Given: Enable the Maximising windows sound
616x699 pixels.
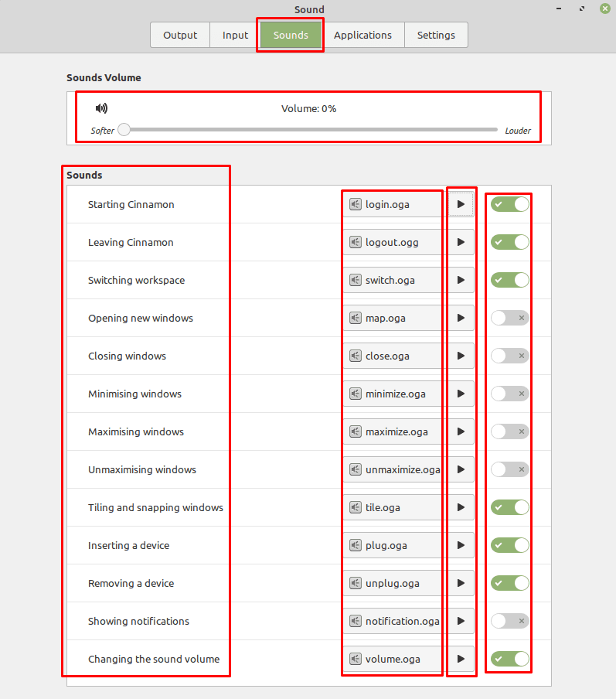Looking at the screenshot, I should [x=510, y=431].
